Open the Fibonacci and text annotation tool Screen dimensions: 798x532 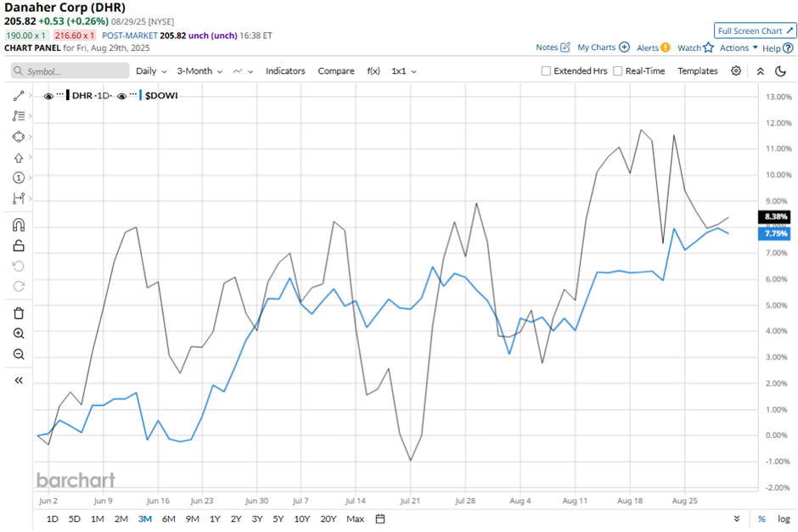(19, 116)
